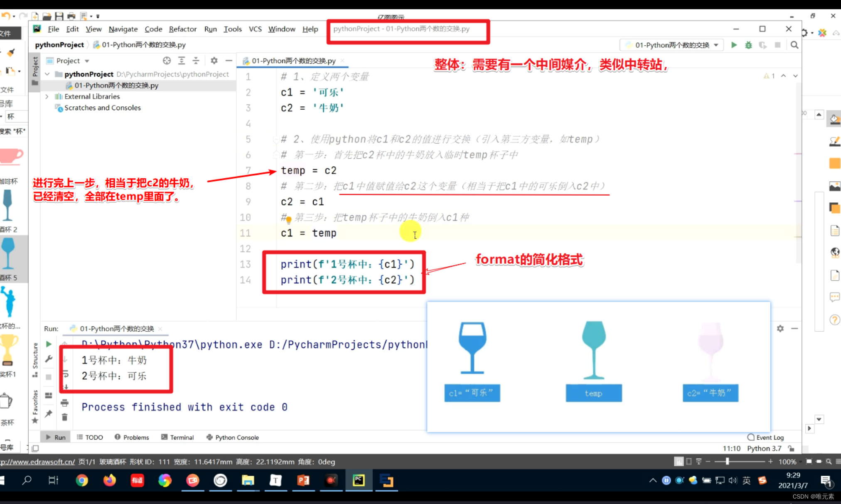Click the line 11:10 position indicator

click(731, 448)
